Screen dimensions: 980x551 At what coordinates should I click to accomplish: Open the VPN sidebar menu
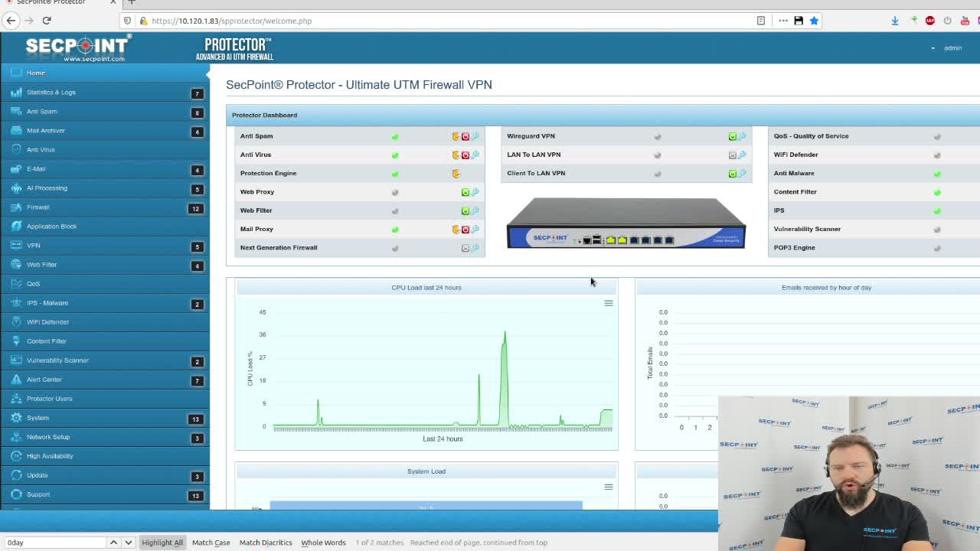click(x=105, y=246)
